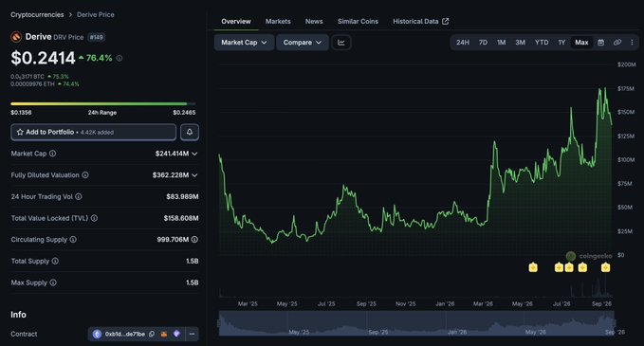
Task: Open the chart calendar date picker icon
Action: click(601, 43)
